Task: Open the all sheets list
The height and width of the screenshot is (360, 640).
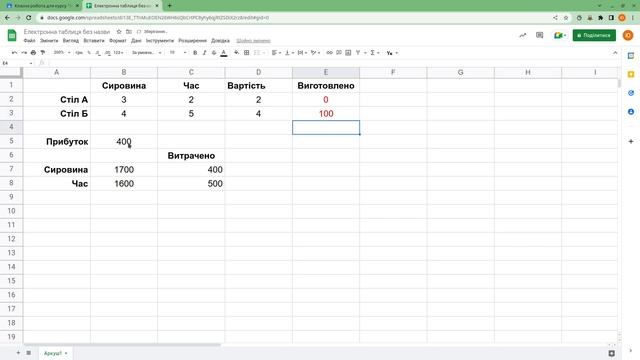Action: 29,353
